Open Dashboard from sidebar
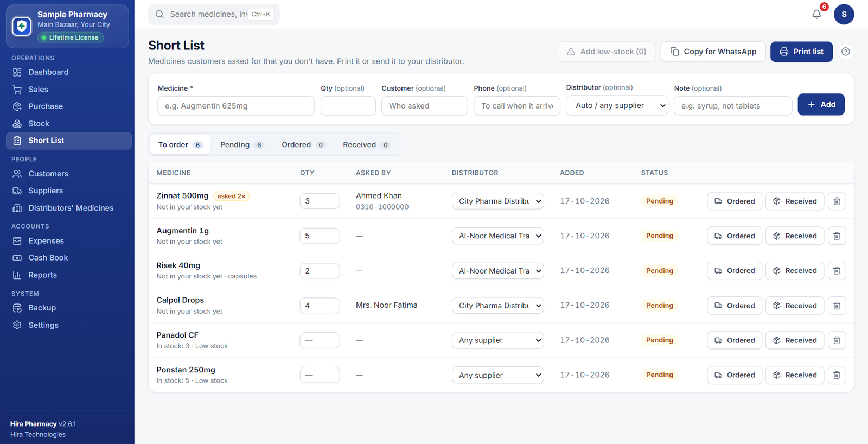This screenshot has height=444, width=868. 69,72
